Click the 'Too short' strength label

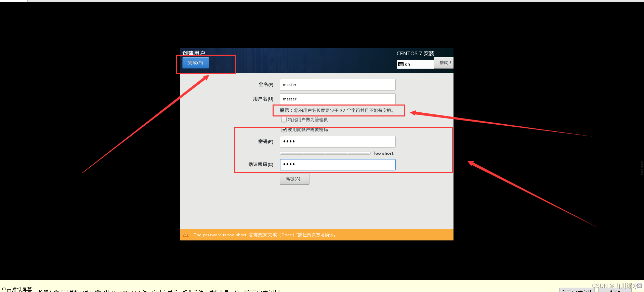[x=383, y=153]
